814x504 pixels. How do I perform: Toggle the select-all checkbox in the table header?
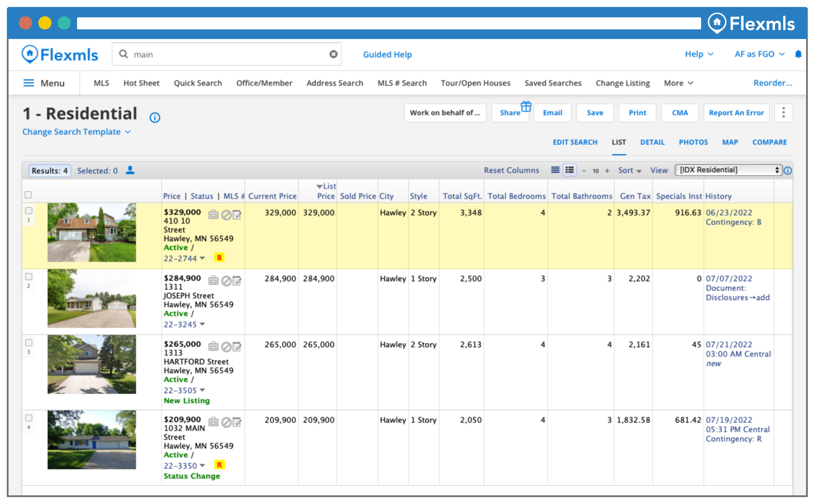(x=28, y=195)
